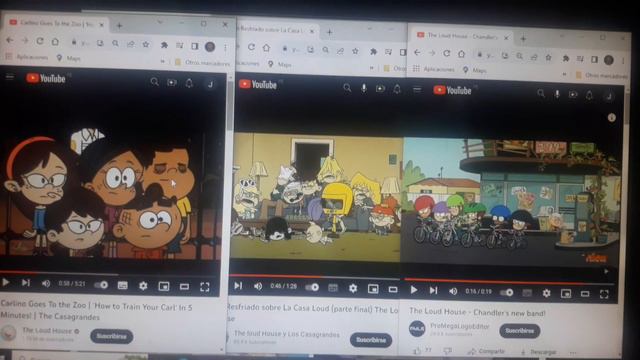Reload page in left browser window
Viewport: 640px width, 360px height.
tap(40, 41)
